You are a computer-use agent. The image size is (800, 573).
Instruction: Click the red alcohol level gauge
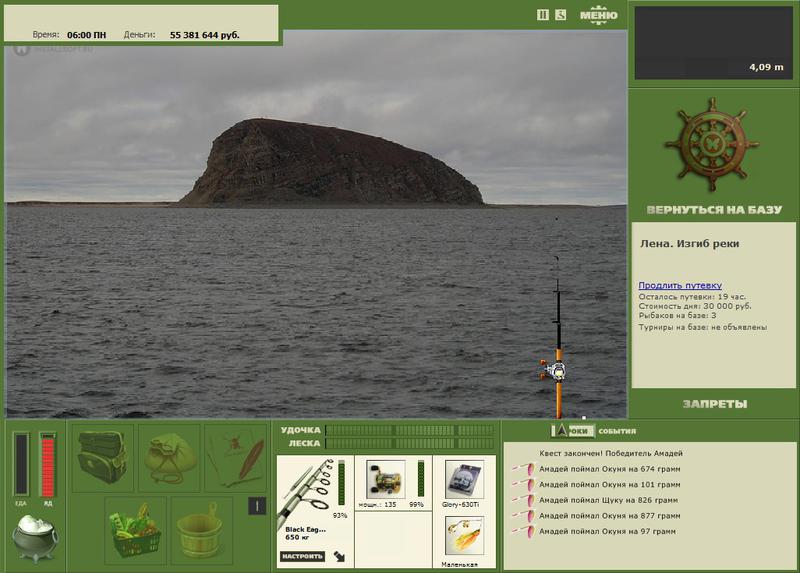pyautogui.click(x=48, y=464)
